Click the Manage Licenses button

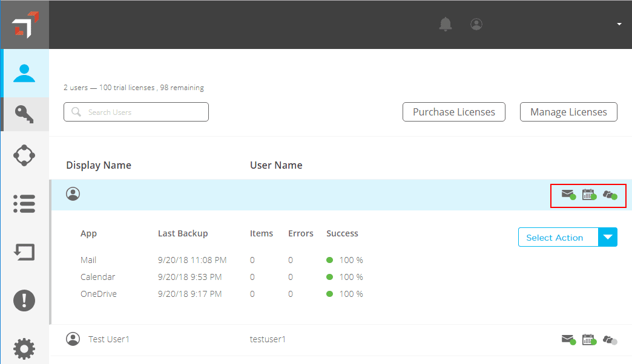(x=568, y=112)
